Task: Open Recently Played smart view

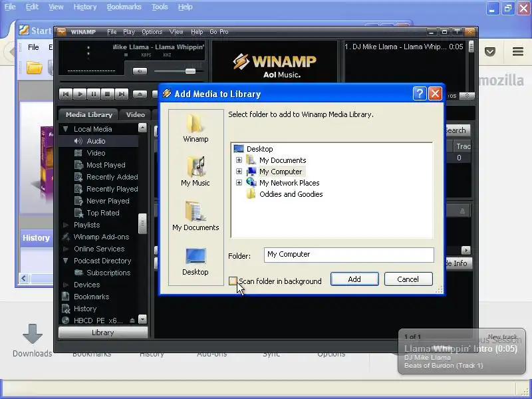Action: 112,189
